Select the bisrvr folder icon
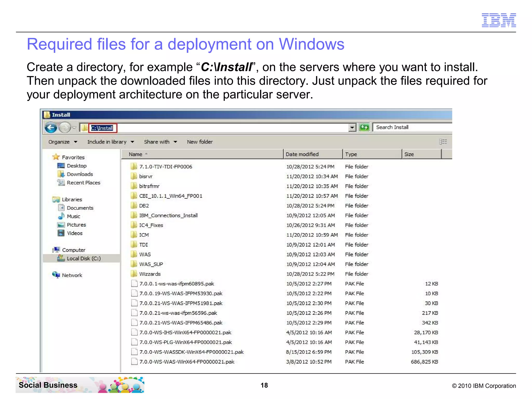Viewport: 532px width, 399px height. point(134,176)
